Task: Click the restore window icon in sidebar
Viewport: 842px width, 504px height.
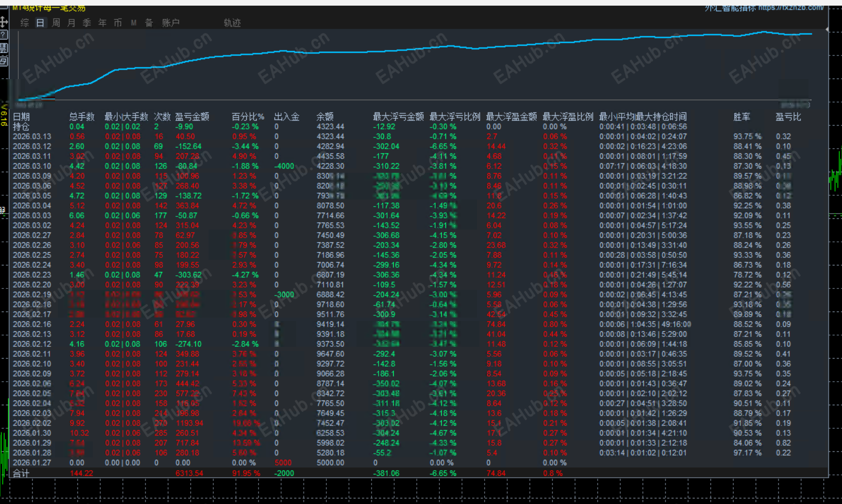Action: pos(4,61)
